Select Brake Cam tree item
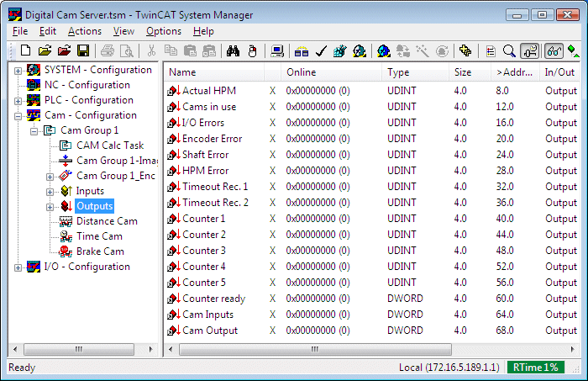 click(x=100, y=251)
